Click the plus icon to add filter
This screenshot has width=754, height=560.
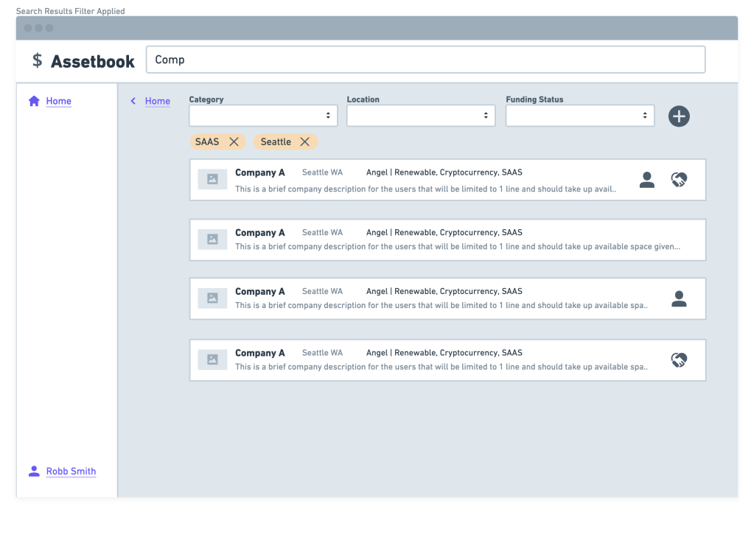(679, 116)
